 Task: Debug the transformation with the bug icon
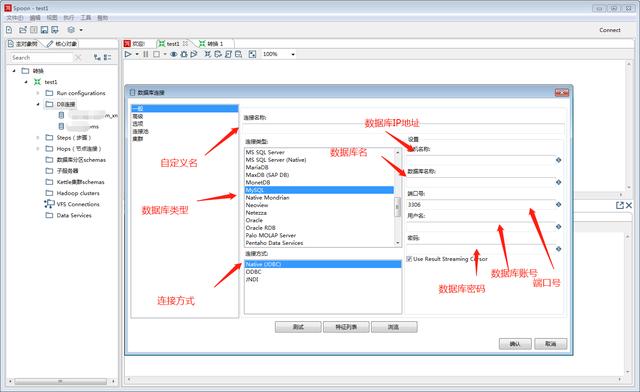point(184,54)
